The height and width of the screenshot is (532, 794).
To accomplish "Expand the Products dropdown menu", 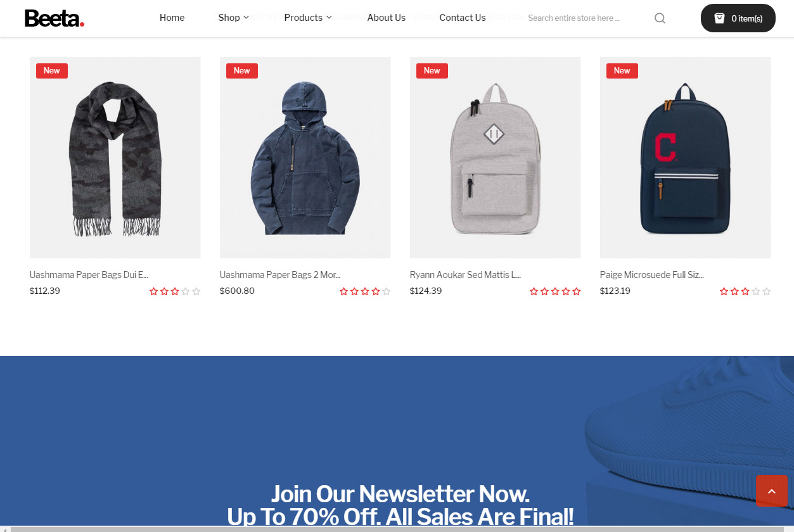I will (308, 18).
